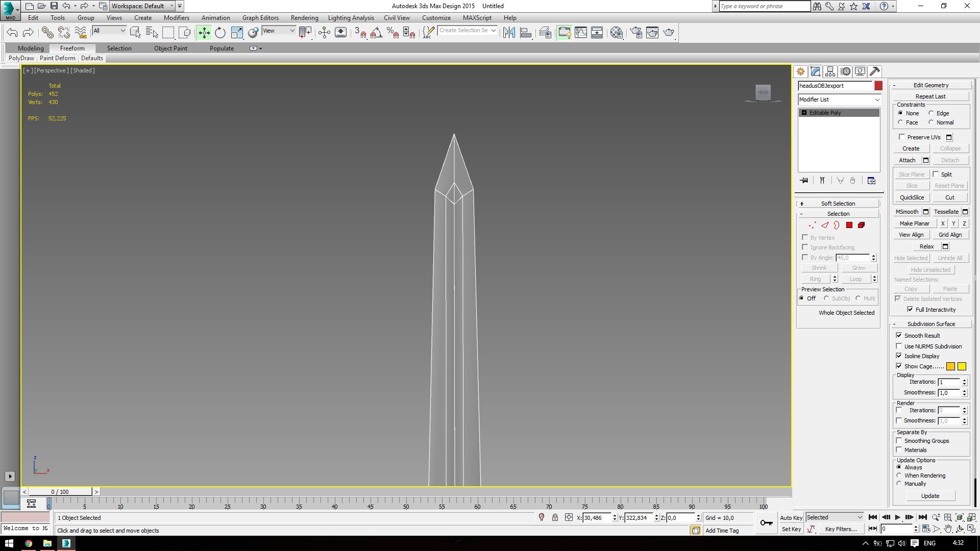The width and height of the screenshot is (980, 551).
Task: Open the Create command panel tab
Action: (800, 71)
